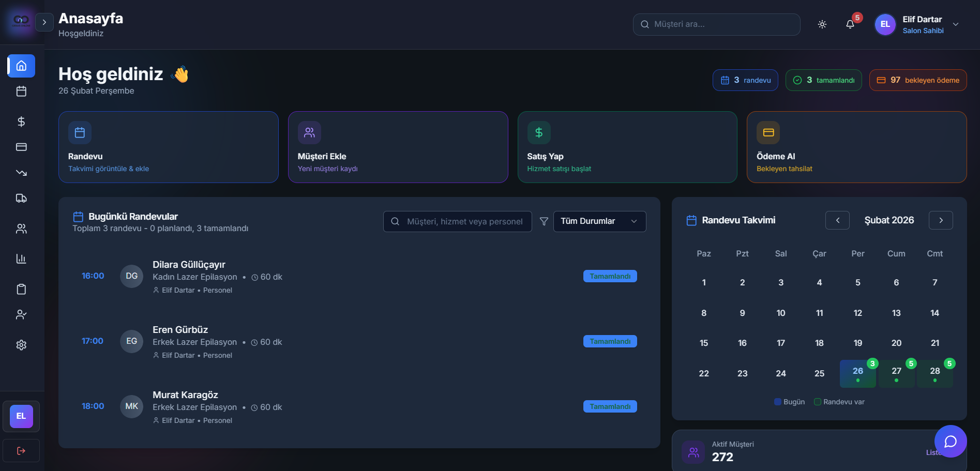Open the credit card sidebar icon
The width and height of the screenshot is (980, 471).
(21, 147)
